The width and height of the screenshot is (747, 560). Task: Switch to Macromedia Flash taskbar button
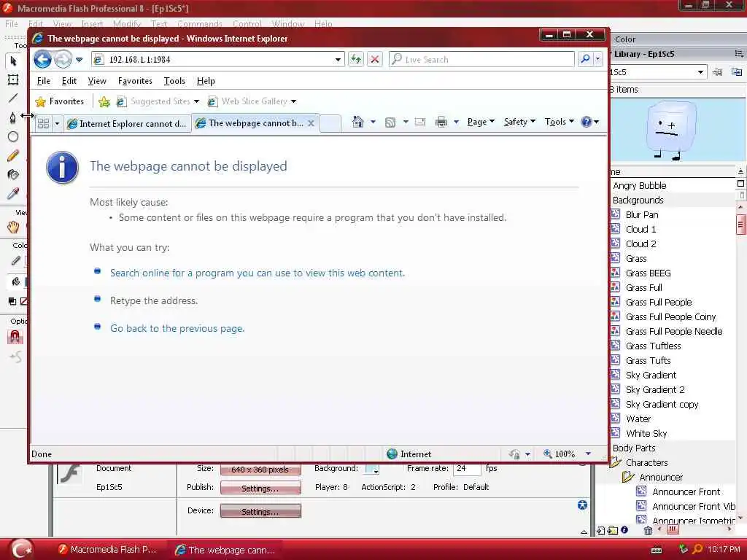107,550
